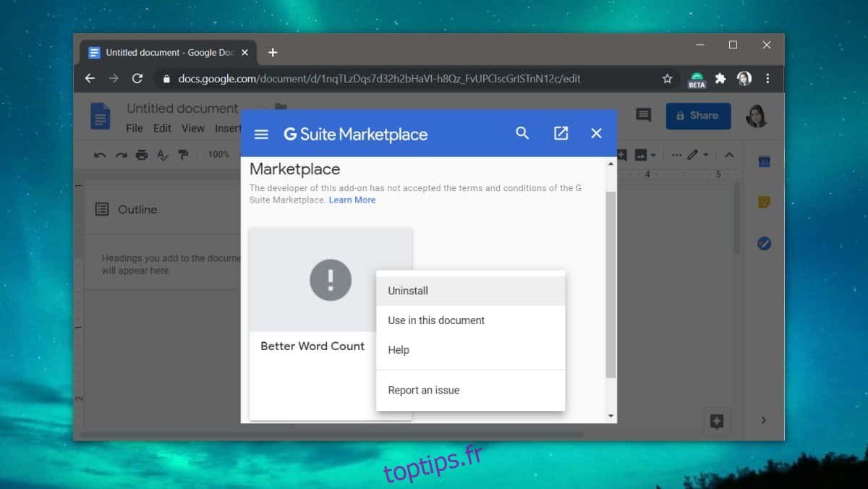Activate the paint format tool
The width and height of the screenshot is (868, 489).
coord(183,155)
